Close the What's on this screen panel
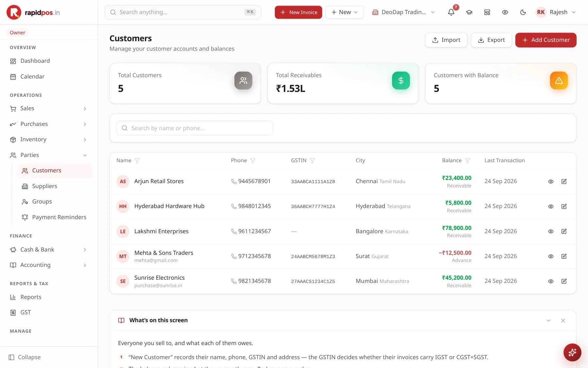 (x=563, y=321)
